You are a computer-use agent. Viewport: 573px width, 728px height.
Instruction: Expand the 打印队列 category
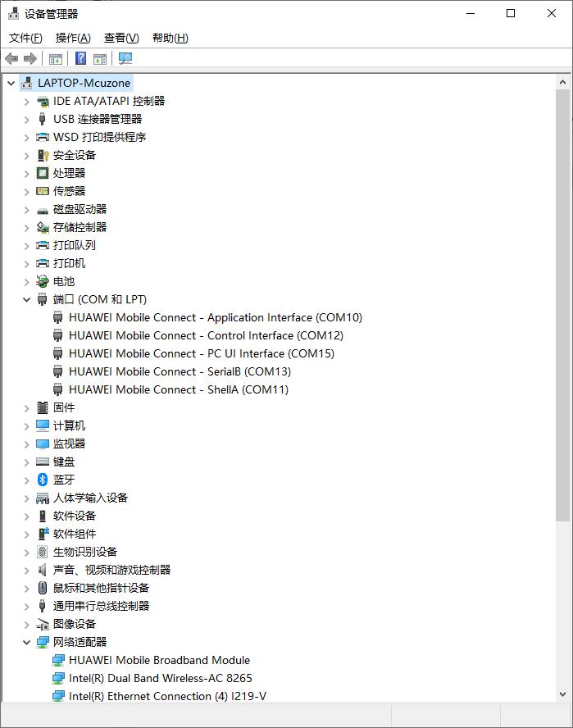(26, 246)
